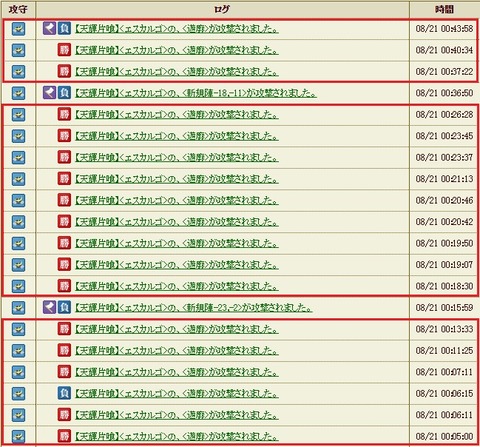Click the red 勝 win icon at 00:37:22
480x447 pixels.
point(64,71)
